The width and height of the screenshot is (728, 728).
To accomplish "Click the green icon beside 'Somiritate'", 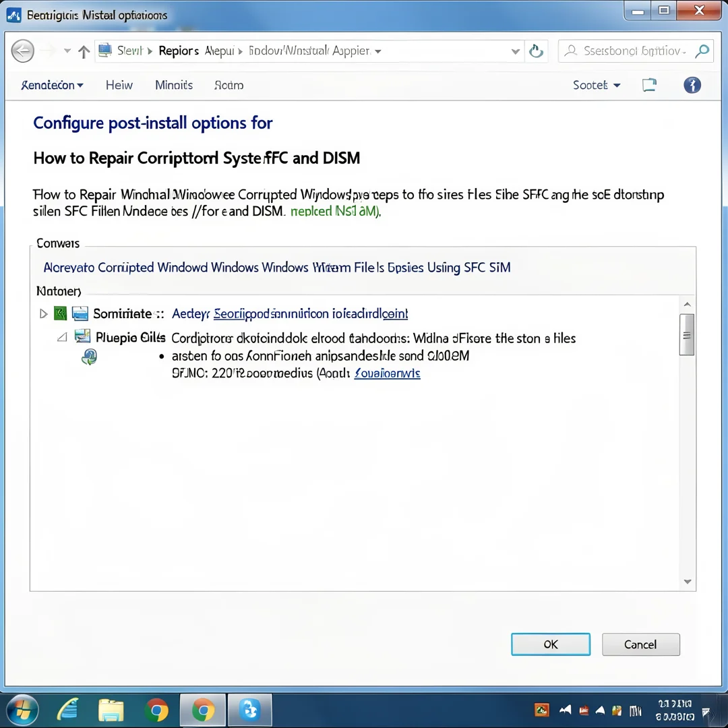I will pyautogui.click(x=61, y=313).
